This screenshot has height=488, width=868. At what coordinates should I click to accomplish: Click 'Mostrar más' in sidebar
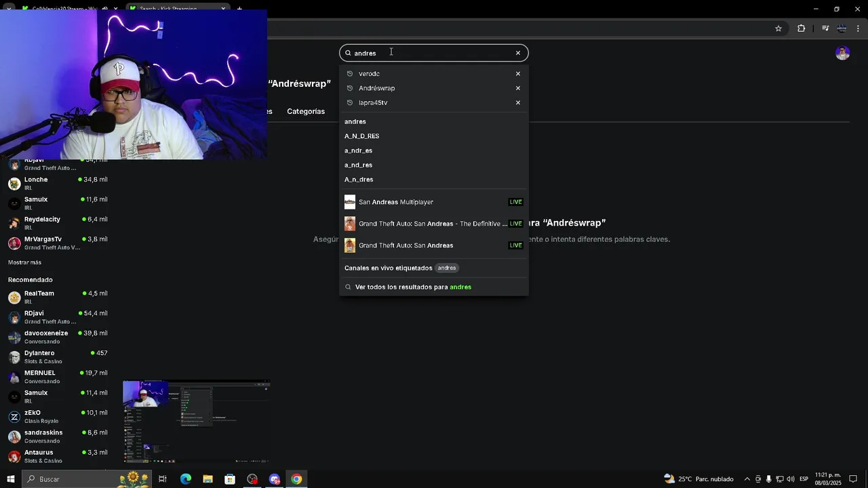24,262
